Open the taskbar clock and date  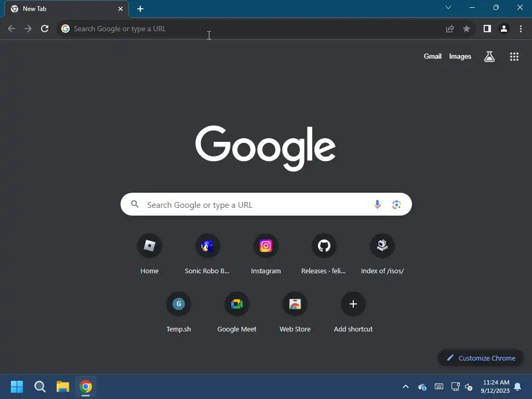pyautogui.click(x=495, y=387)
